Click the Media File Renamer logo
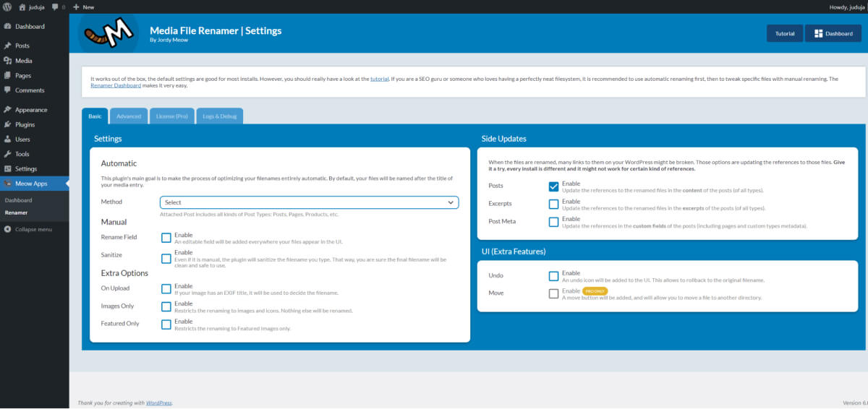Viewport: 868px width, 409px height. pos(108,33)
